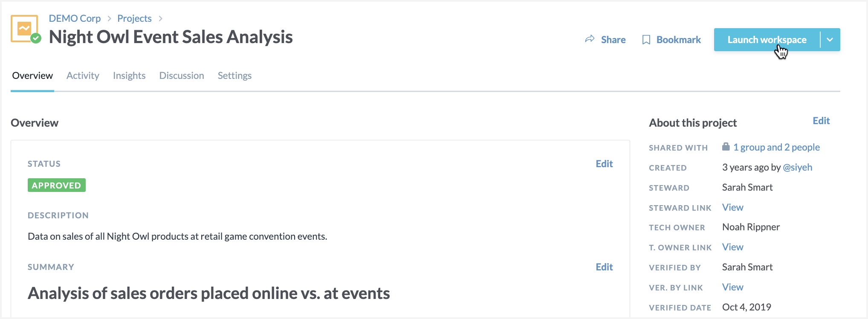This screenshot has height=319, width=868.
Task: Click the chevron after Projects breadcrumb
Action: pos(160,18)
